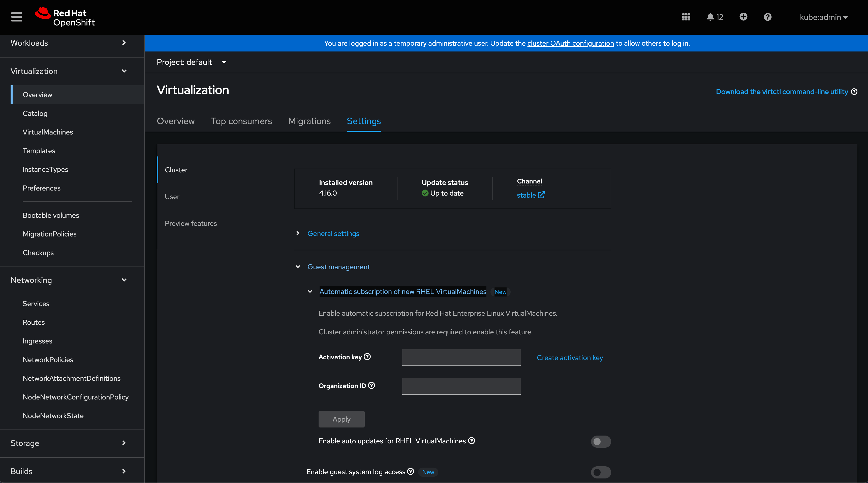This screenshot has width=868, height=483.
Task: Click the Activation key help icon
Action: 367,357
